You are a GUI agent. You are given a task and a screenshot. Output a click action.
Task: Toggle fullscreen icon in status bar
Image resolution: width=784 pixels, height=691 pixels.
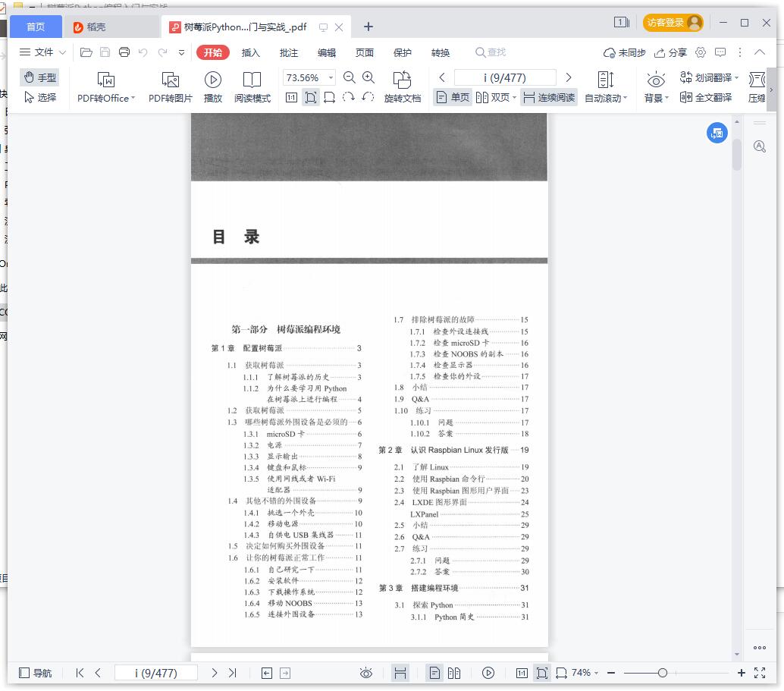click(x=760, y=673)
